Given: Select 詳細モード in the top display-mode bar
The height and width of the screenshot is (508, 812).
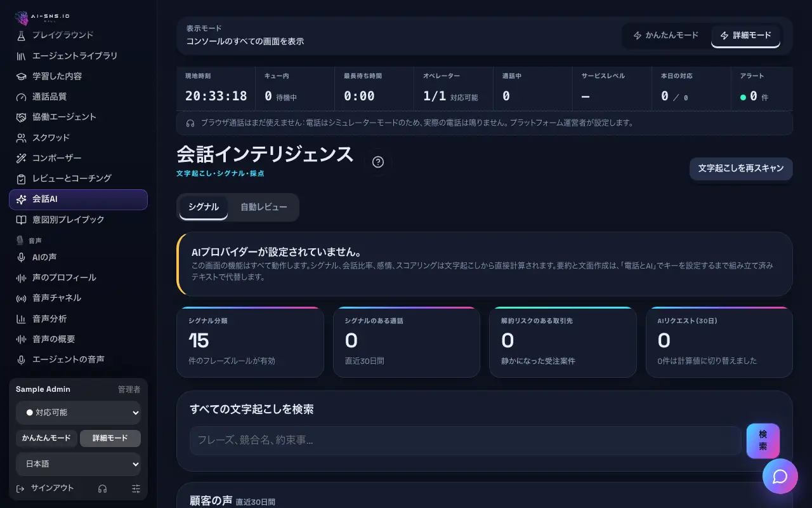Looking at the screenshot, I should (745, 36).
